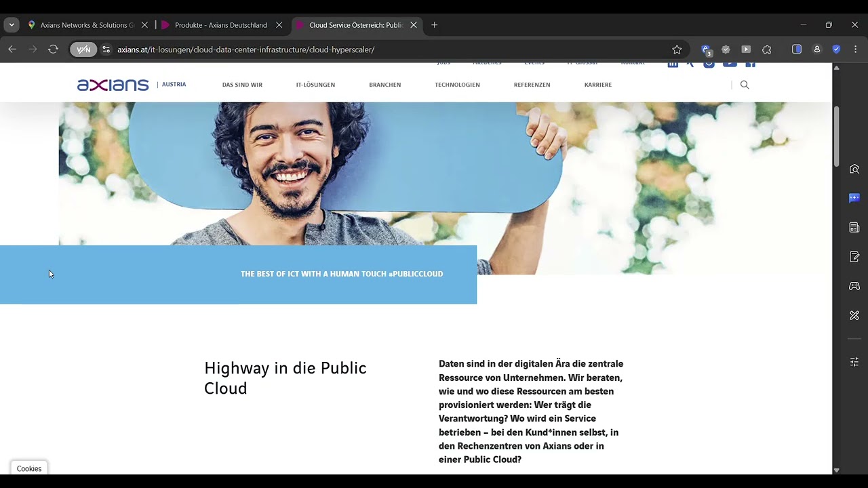Open the REFERENZEN menu
868x488 pixels.
point(532,85)
